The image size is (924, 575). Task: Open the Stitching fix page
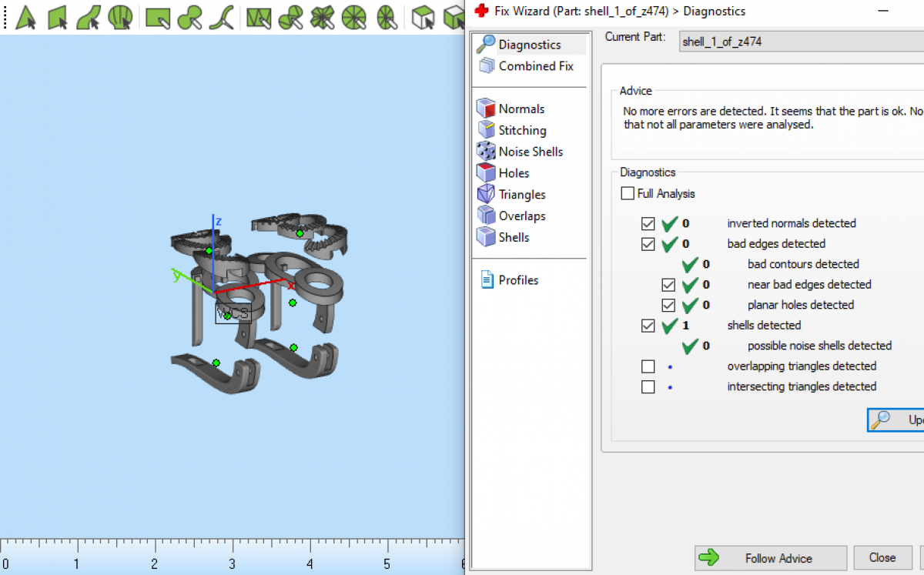[521, 130]
